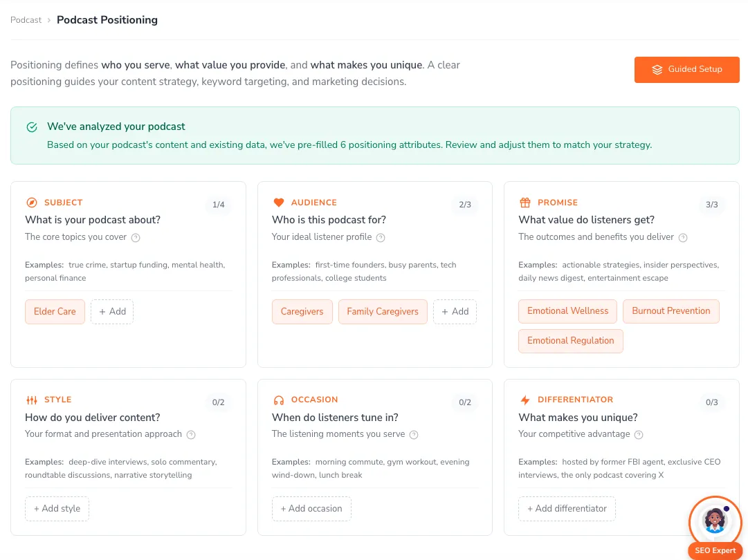Add a new Subject topic
The width and height of the screenshot is (748, 560).
[111, 312]
